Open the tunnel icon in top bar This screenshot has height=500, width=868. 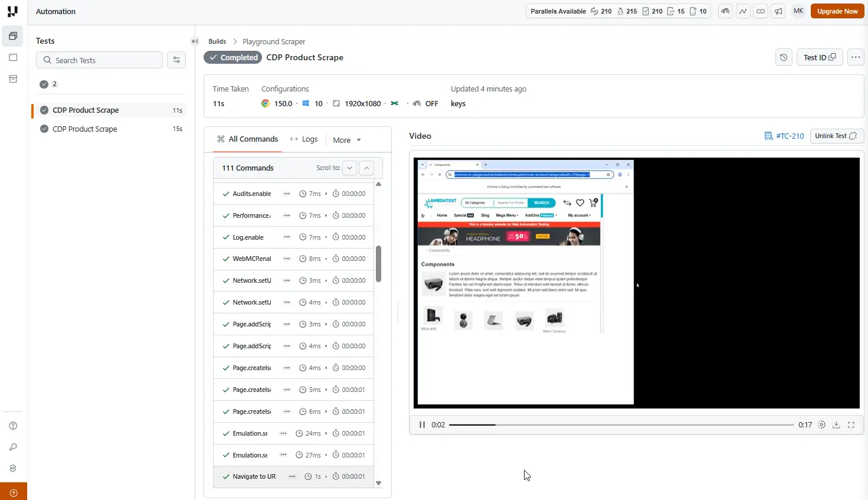[x=725, y=11]
